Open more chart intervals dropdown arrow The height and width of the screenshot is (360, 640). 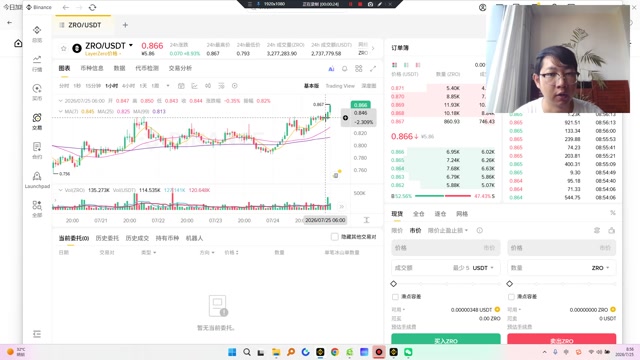pyautogui.click(x=168, y=86)
